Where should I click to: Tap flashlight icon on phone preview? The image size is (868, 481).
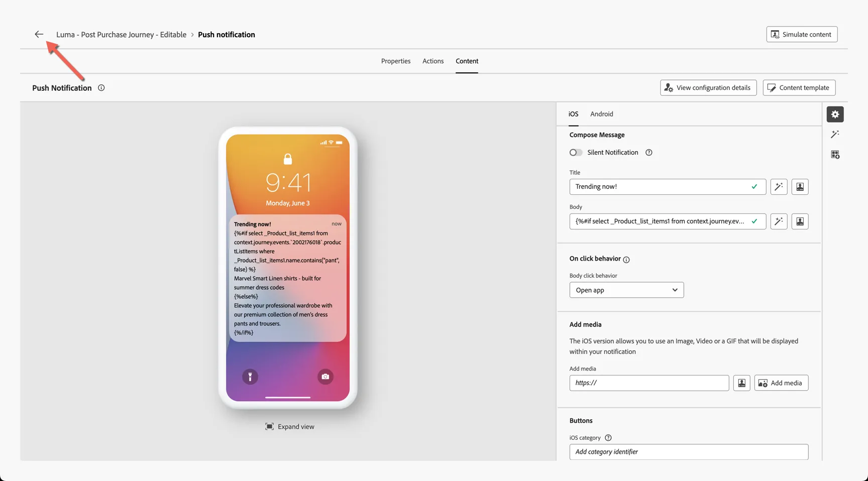250,377
